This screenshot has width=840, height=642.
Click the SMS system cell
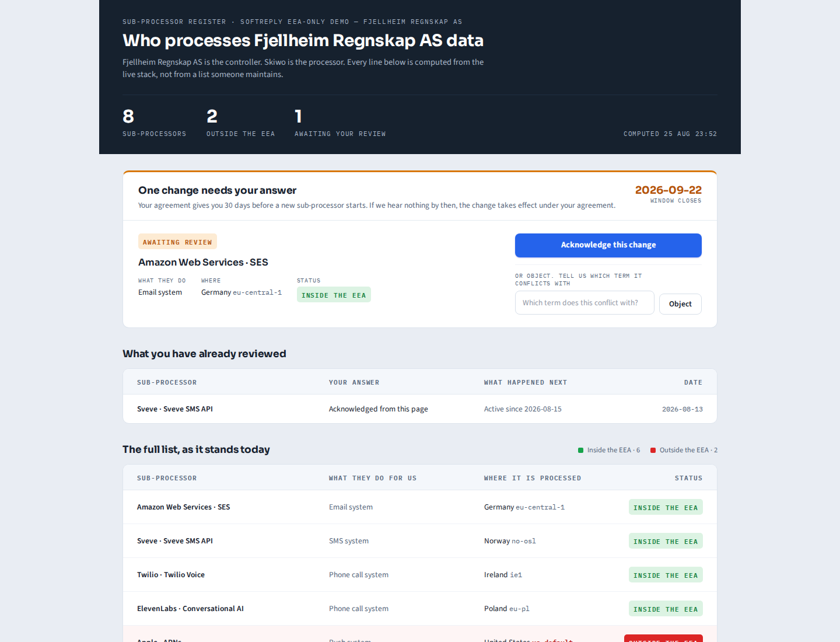tap(349, 541)
